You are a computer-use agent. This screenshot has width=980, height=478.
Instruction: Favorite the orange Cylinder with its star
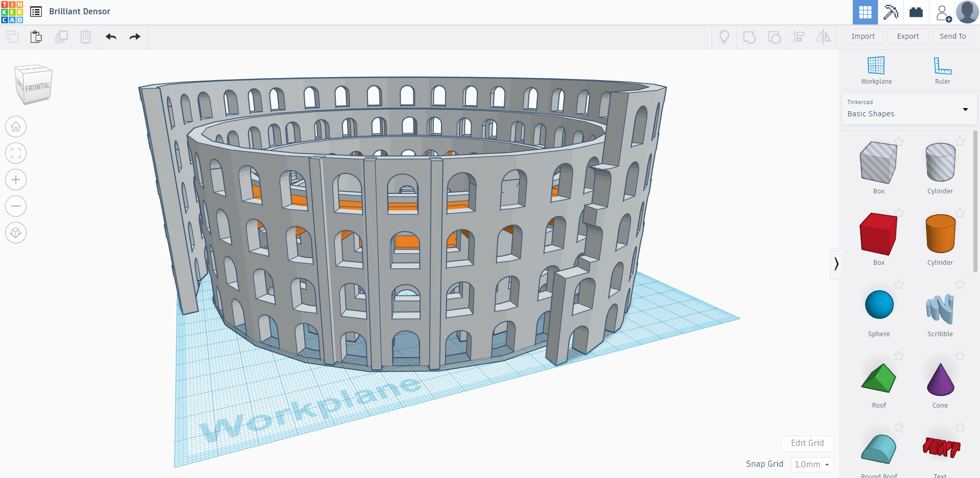tap(960, 213)
